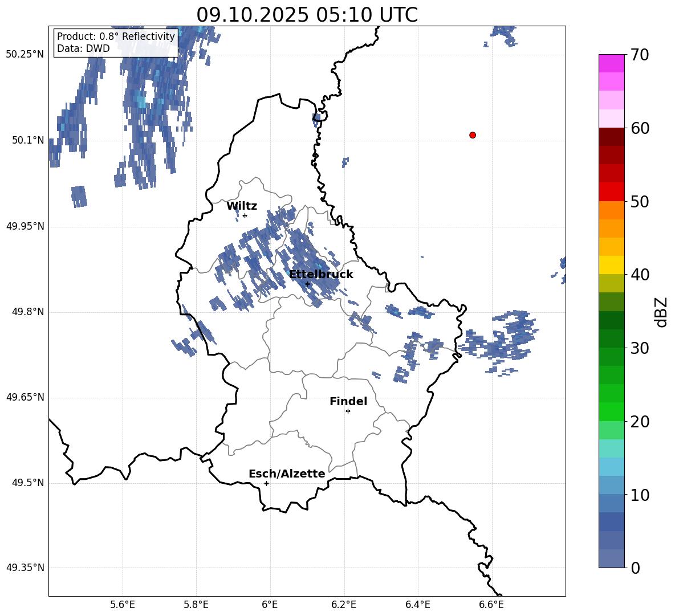The width and height of the screenshot is (675, 616).
Task: Click the colorbar tick label 10
Action: coord(640,495)
